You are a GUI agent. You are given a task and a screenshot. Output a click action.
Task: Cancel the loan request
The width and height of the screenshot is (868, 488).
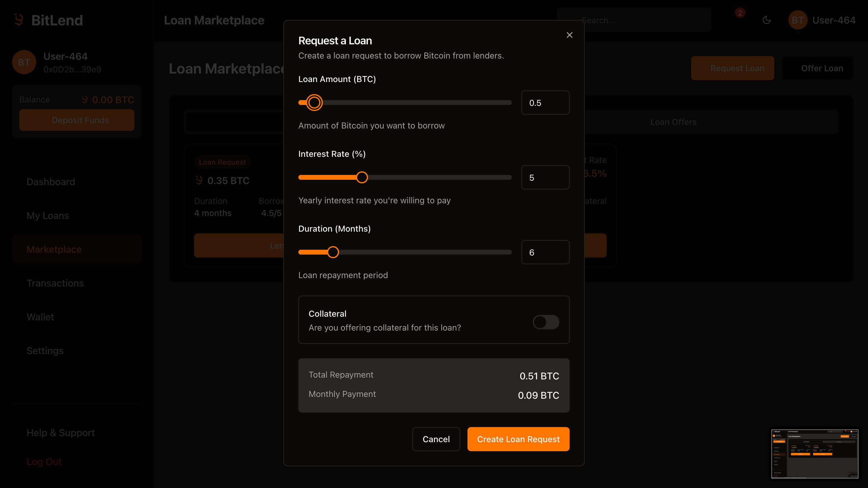click(436, 439)
